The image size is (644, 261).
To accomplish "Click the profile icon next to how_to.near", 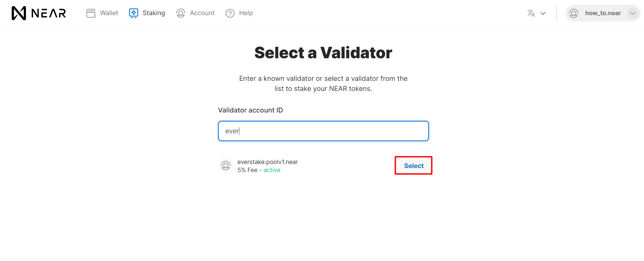I will pos(574,13).
